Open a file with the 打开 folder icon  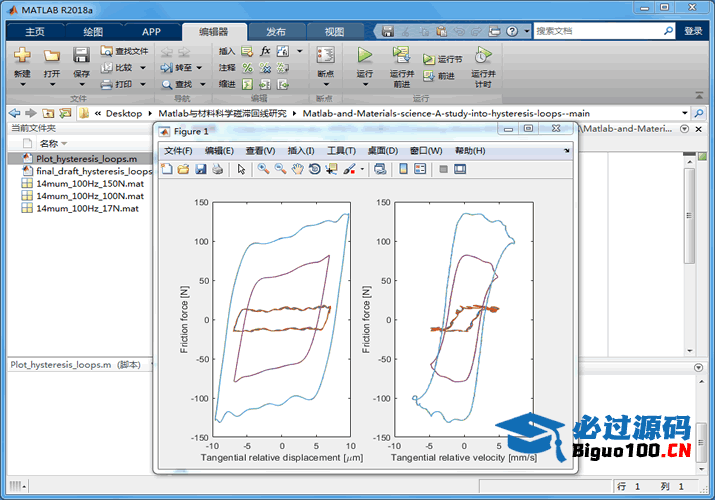tap(52, 56)
